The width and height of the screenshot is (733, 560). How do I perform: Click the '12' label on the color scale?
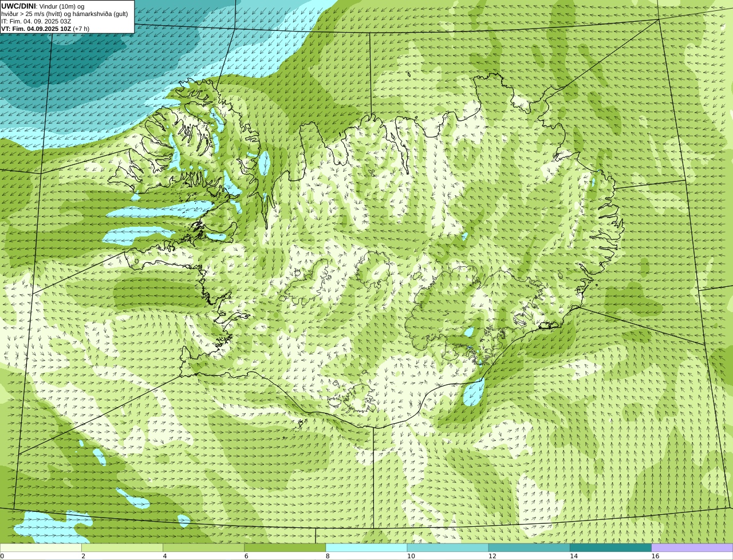click(492, 556)
